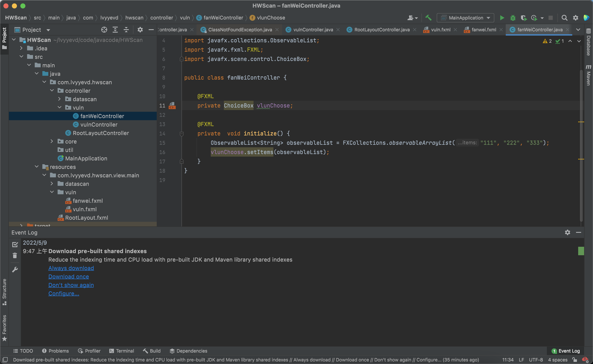Click the stop process square icon
The image size is (593, 364).
coord(551,18)
